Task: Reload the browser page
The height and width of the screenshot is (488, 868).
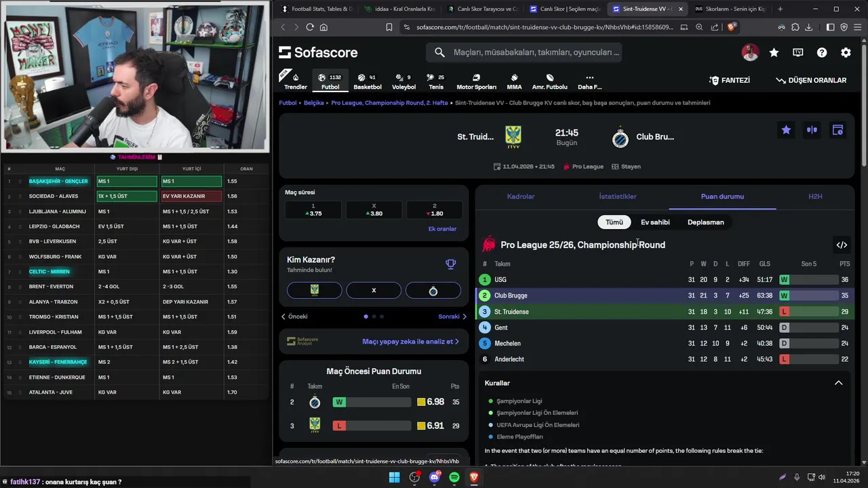Action: tap(310, 27)
